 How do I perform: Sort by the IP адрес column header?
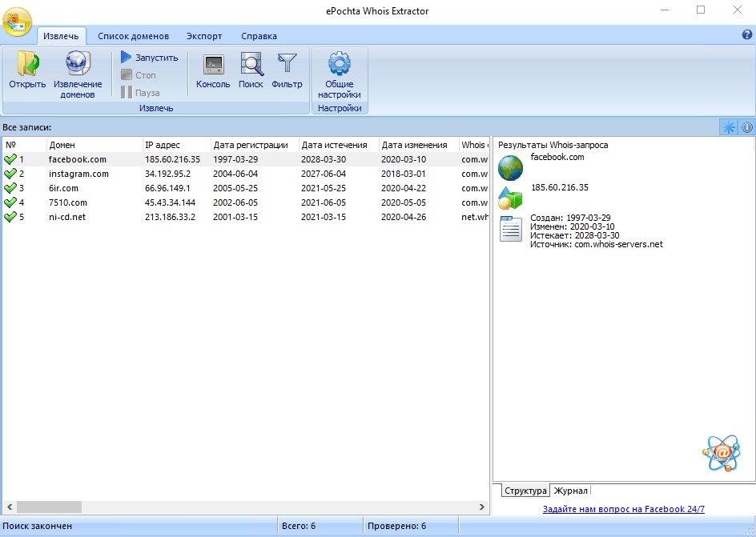click(x=177, y=145)
